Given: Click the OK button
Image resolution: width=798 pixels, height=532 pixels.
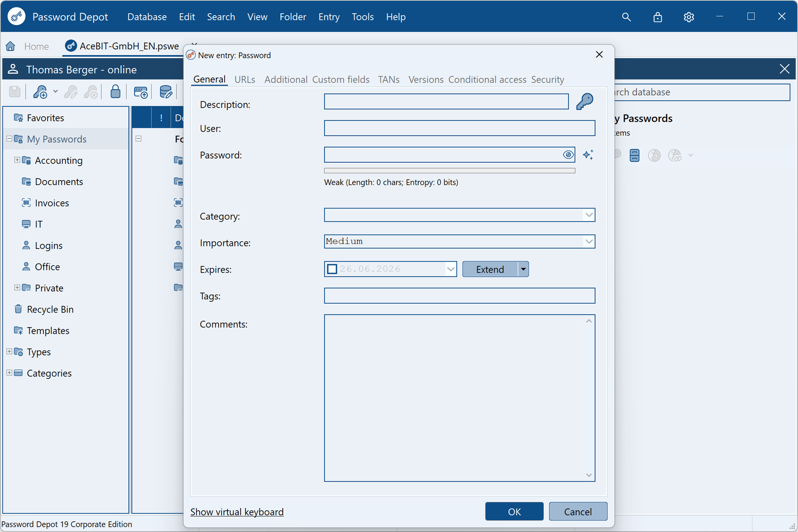Looking at the screenshot, I should pos(514,512).
